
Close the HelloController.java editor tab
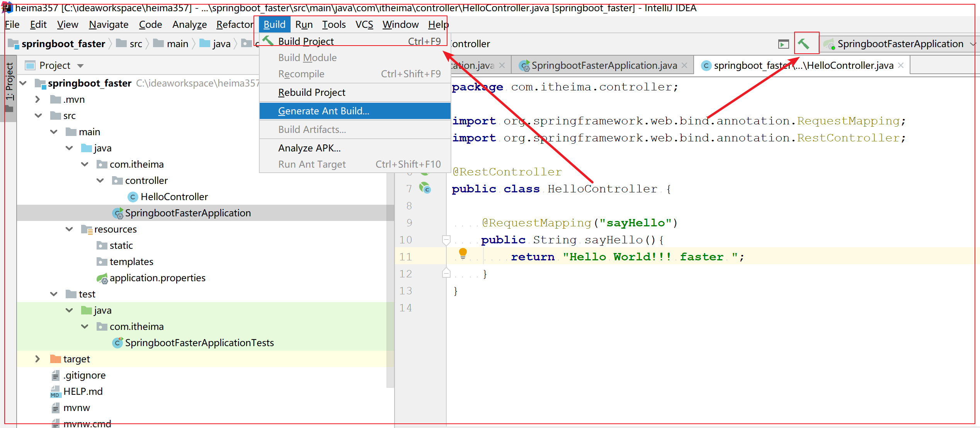click(901, 65)
